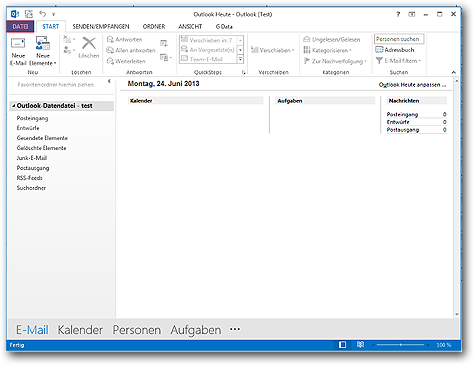This screenshot has height=365, width=474.
Task: Click Send/Receive all folders icon
Action: (29, 14)
